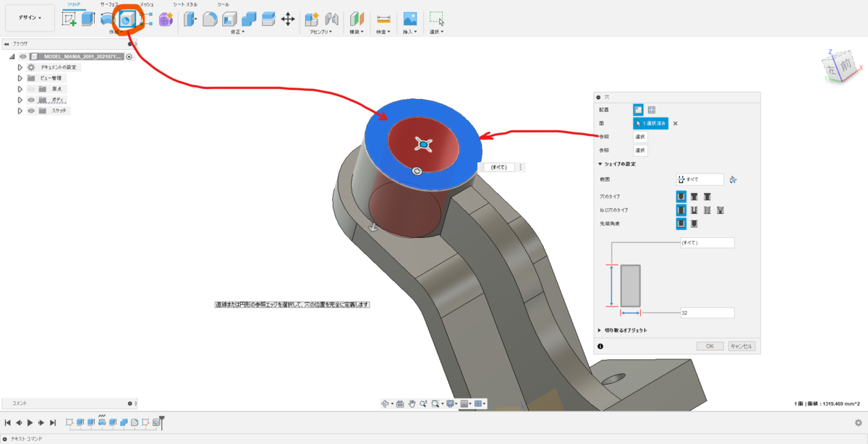The height and width of the screenshot is (444, 868).
Task: Select the Fillet tool
Action: tap(210, 20)
